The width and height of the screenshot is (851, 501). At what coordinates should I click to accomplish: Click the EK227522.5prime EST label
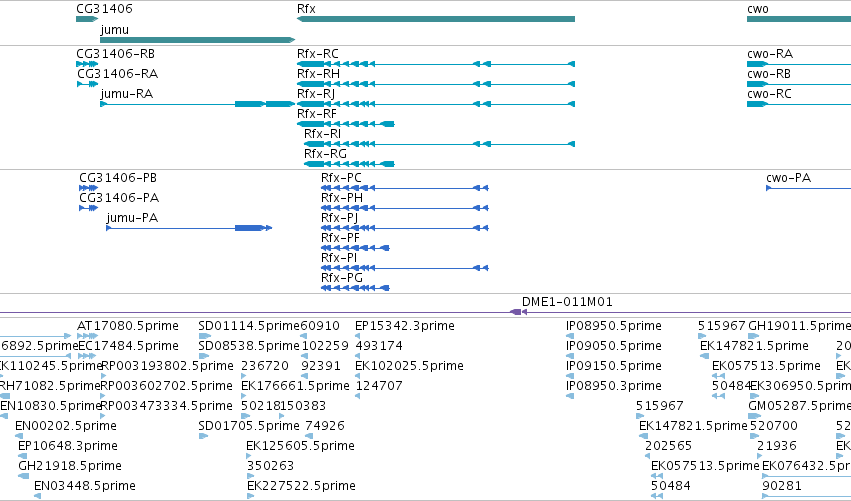pos(301,486)
